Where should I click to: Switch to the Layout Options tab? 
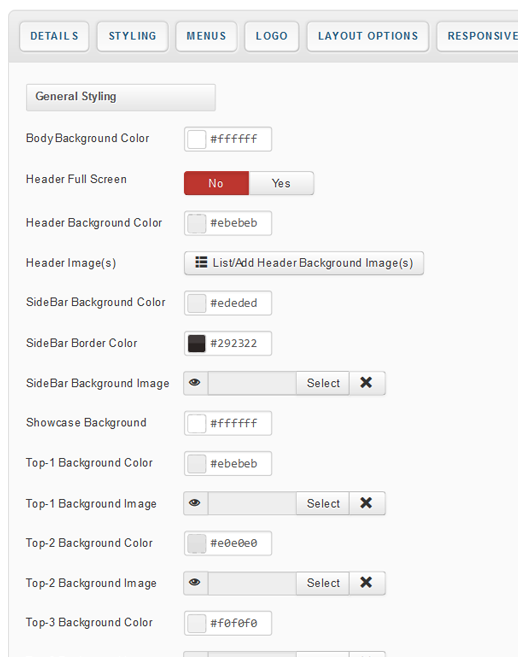click(x=368, y=36)
